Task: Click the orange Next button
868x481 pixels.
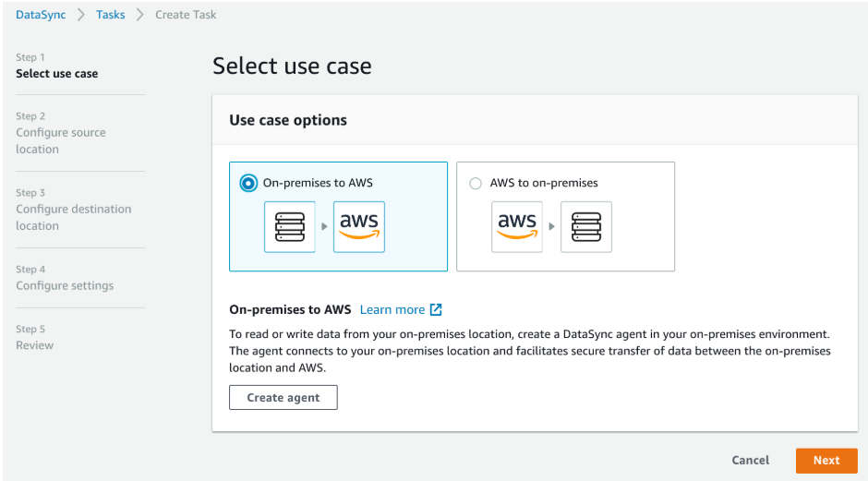Action: click(x=826, y=460)
